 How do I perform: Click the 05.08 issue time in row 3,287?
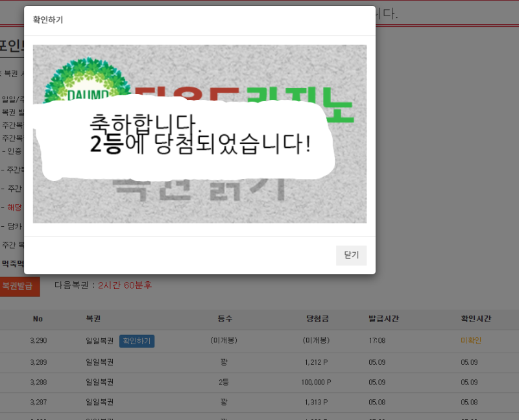[x=377, y=402]
